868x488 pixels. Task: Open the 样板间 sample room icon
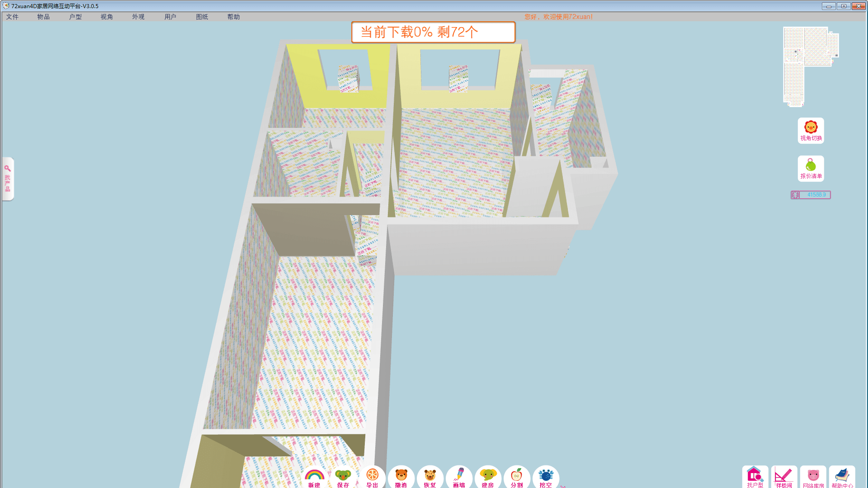click(784, 477)
